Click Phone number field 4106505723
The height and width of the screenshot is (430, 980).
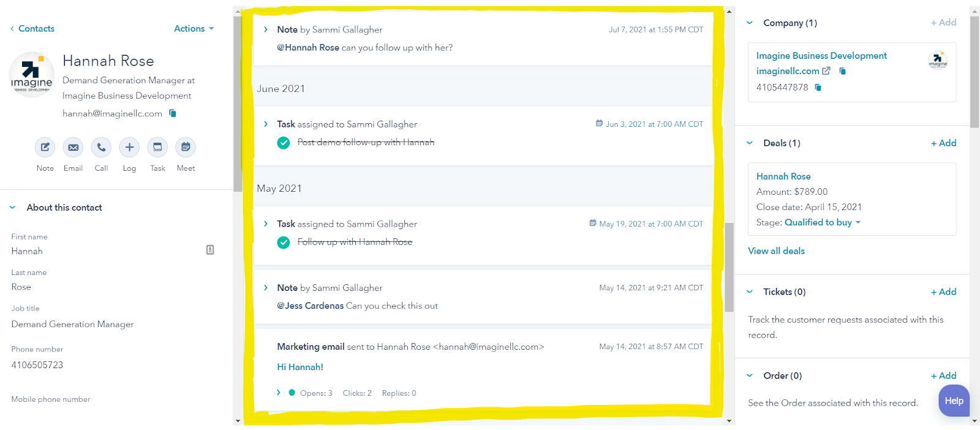pos(37,365)
